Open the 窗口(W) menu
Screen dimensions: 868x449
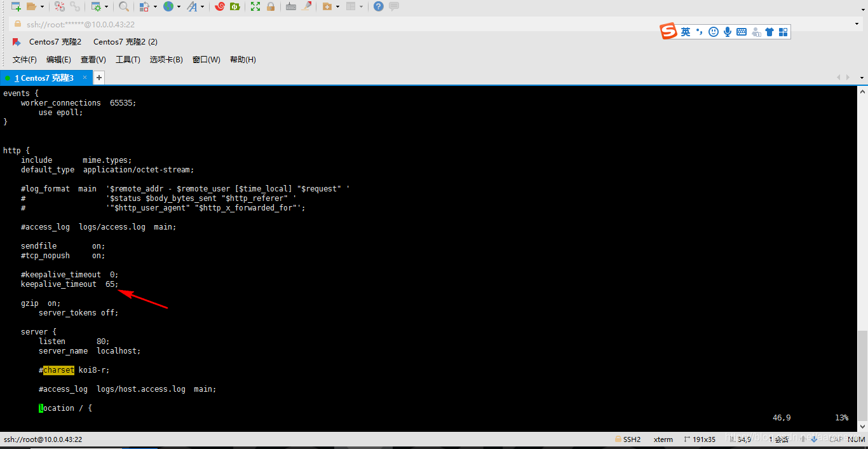[207, 60]
